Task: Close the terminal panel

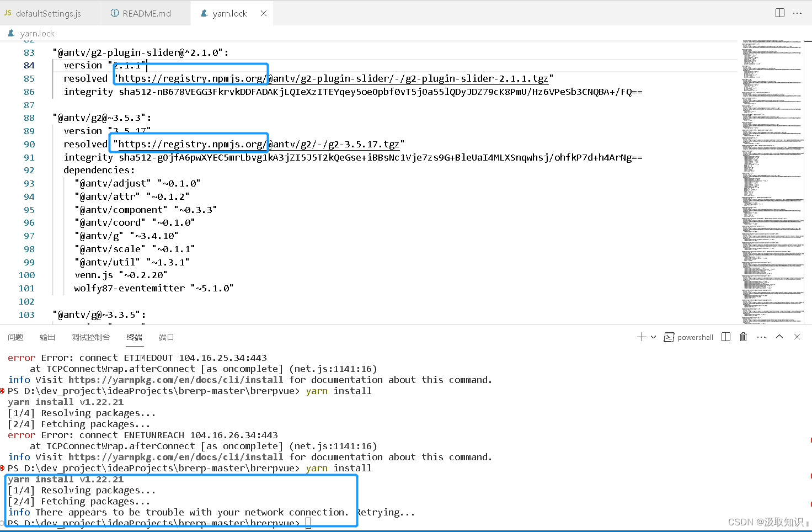Action: 797,337
